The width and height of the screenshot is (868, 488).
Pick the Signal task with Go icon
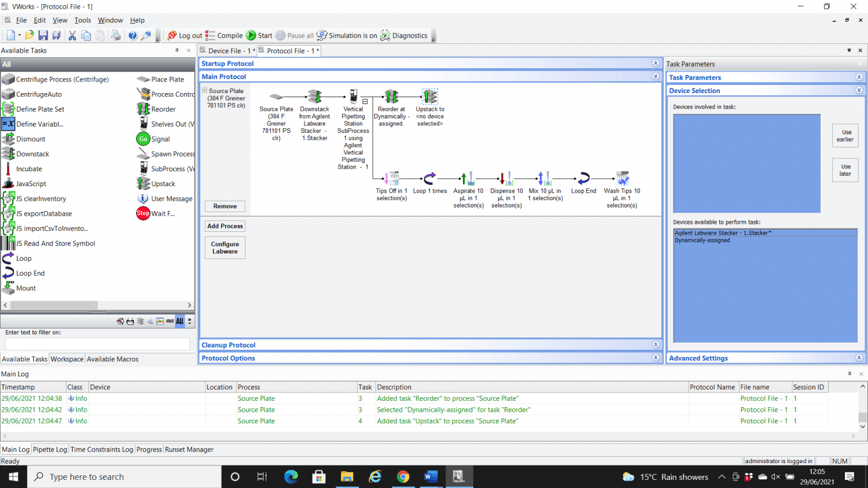coord(153,139)
